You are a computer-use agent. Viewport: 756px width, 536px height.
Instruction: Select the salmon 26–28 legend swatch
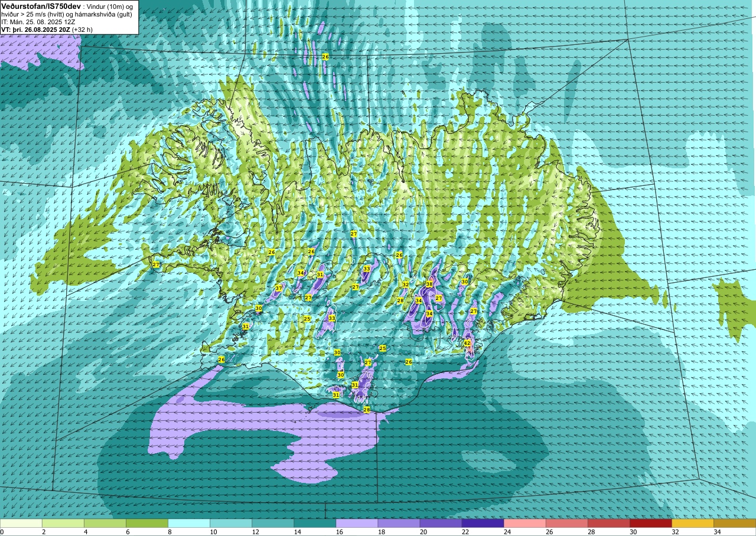(x=566, y=523)
